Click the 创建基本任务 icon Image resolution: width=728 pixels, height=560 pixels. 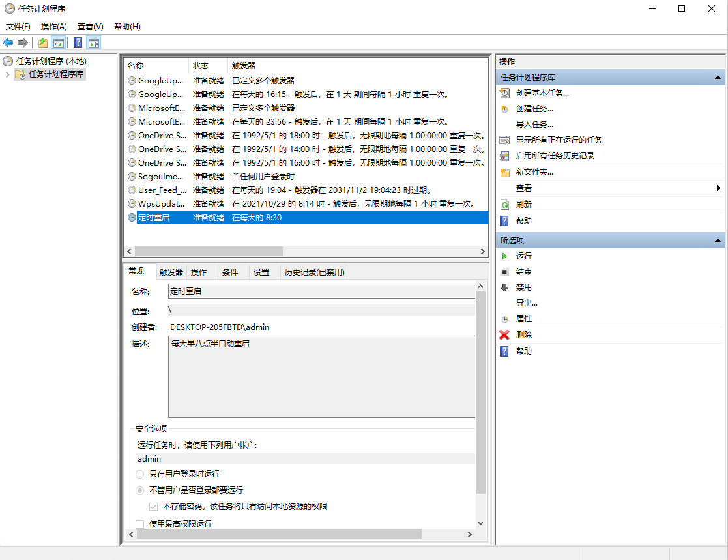click(x=504, y=93)
